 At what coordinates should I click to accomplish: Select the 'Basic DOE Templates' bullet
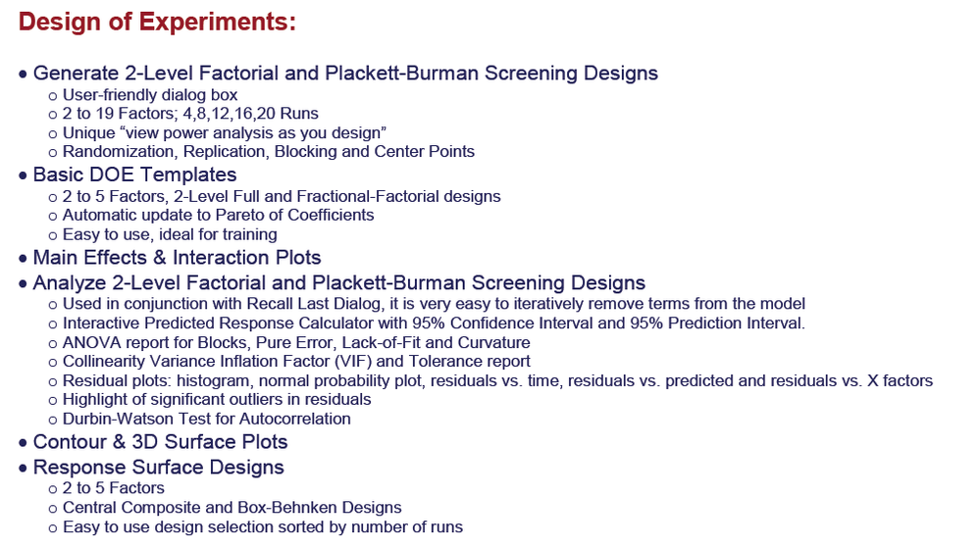click(134, 174)
